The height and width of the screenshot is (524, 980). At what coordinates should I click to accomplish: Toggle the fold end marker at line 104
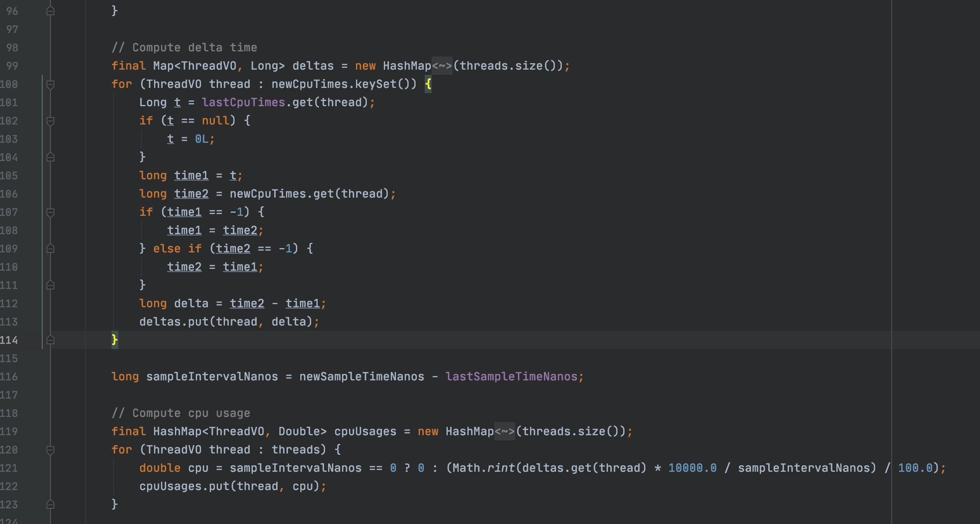click(50, 158)
